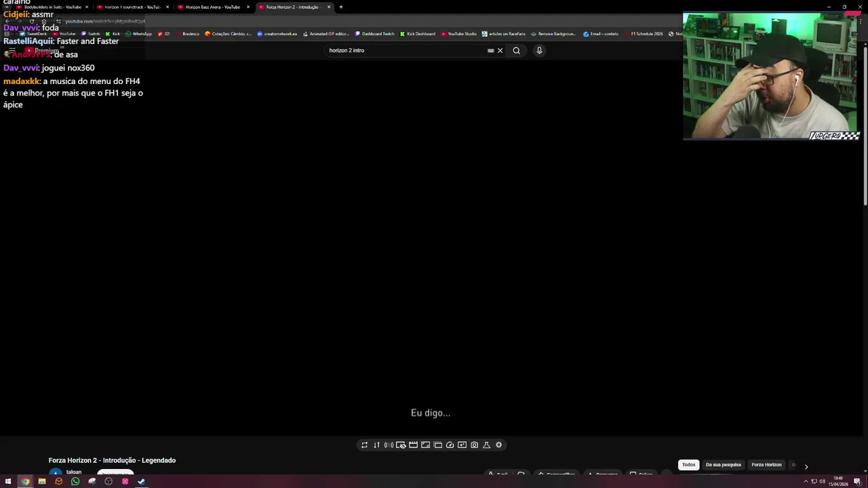
Task: Click the loop button in video toolbar
Action: coord(364,445)
